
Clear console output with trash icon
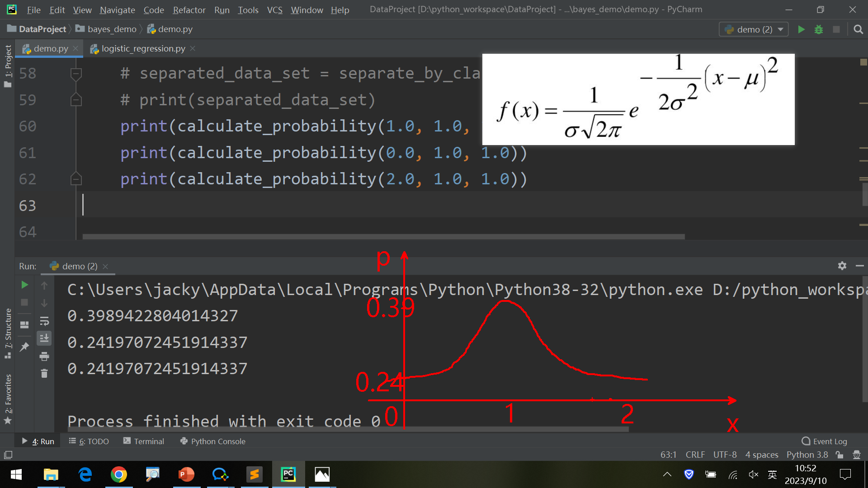[x=44, y=374]
